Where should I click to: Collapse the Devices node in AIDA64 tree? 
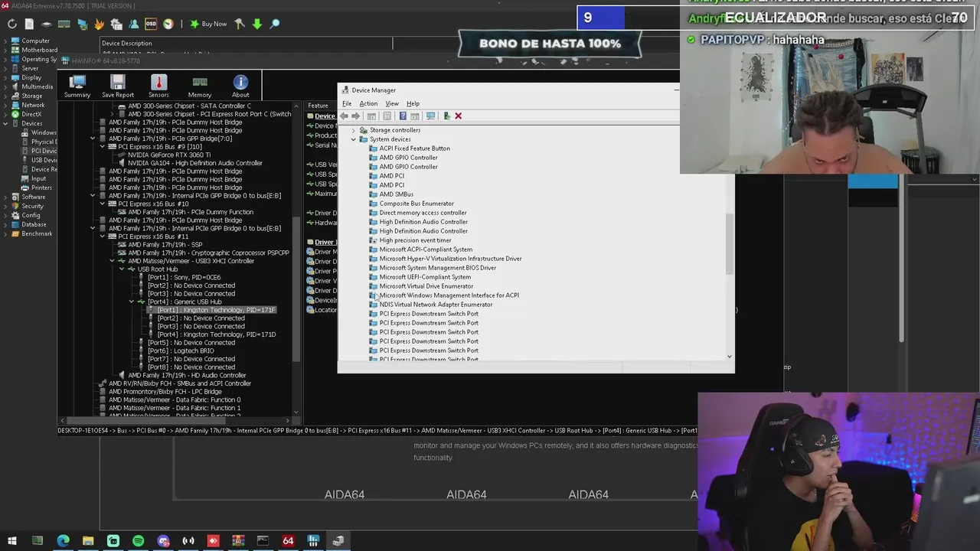click(x=5, y=123)
